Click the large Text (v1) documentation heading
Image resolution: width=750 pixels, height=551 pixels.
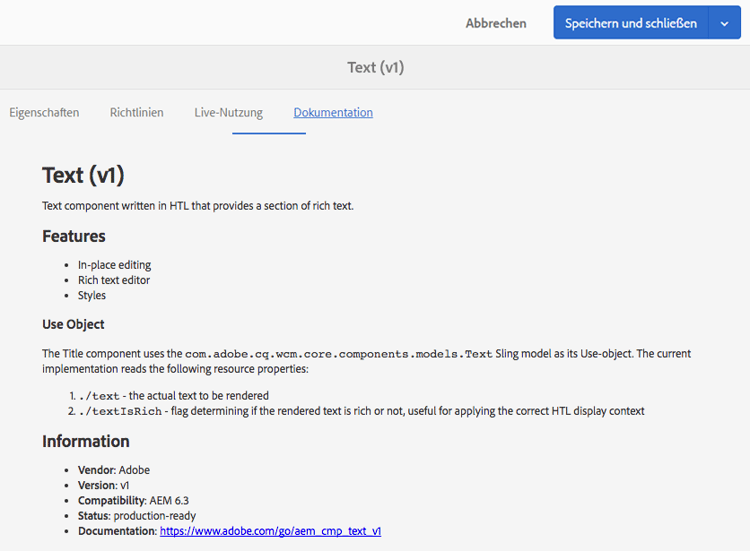pos(83,175)
